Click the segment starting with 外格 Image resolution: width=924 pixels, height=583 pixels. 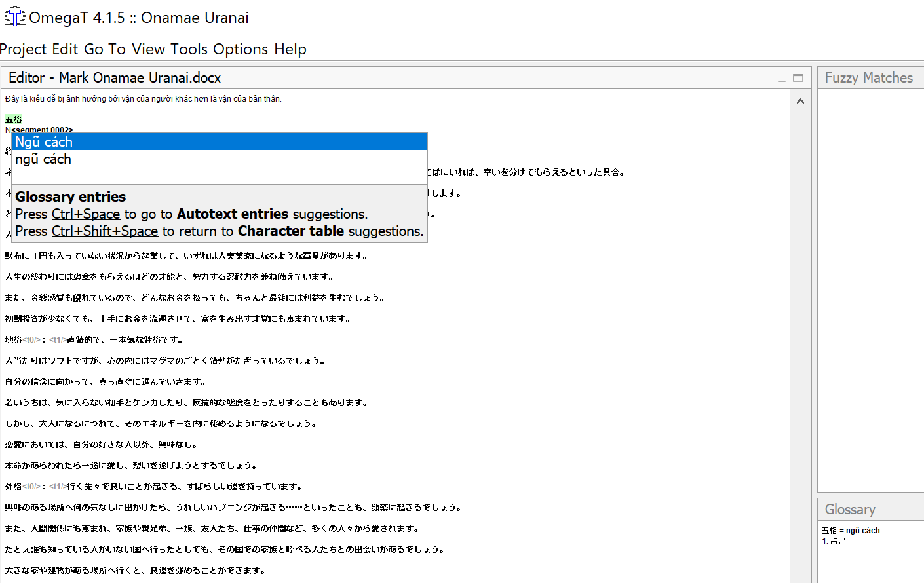click(x=154, y=487)
